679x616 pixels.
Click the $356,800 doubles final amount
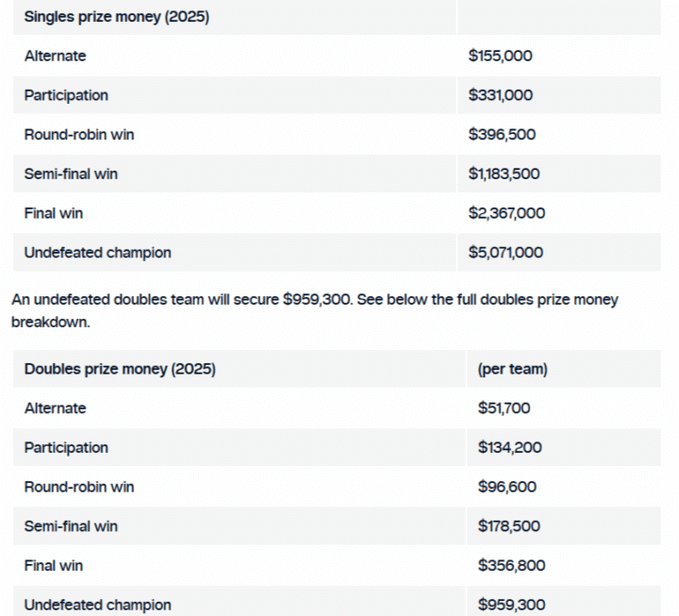click(x=511, y=566)
